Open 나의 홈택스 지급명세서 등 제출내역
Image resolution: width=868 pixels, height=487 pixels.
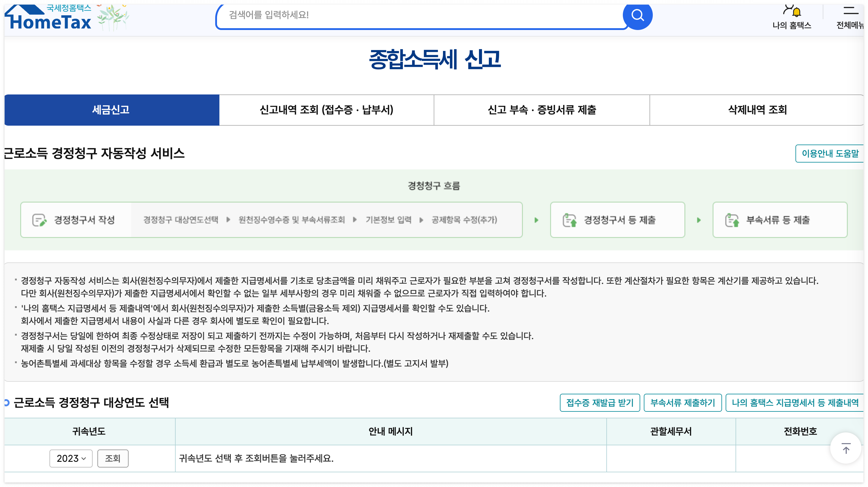(x=795, y=403)
